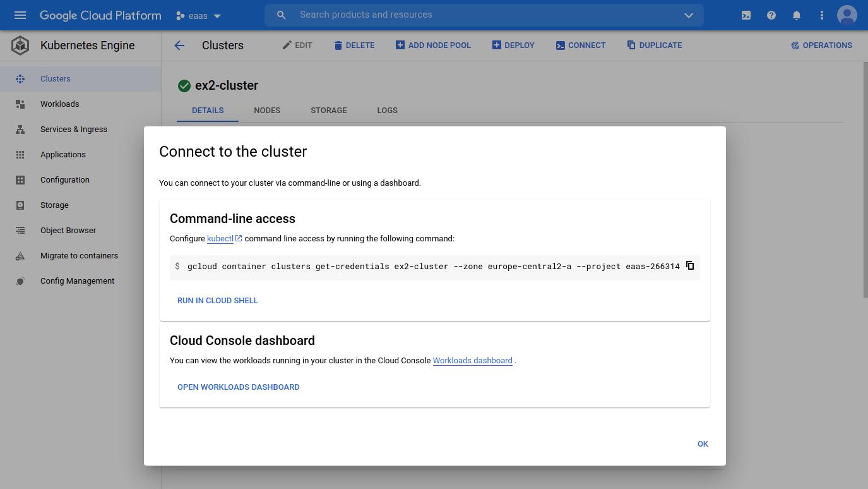Follow the Workloads dashboard link
Screen dimensions: 868x489
[472, 361]
